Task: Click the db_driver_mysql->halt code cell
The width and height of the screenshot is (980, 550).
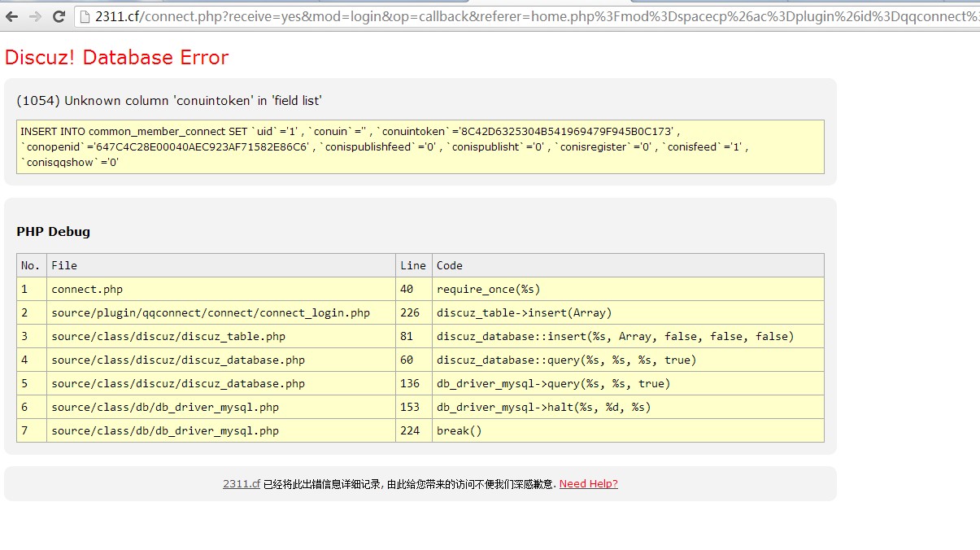Action: point(543,407)
